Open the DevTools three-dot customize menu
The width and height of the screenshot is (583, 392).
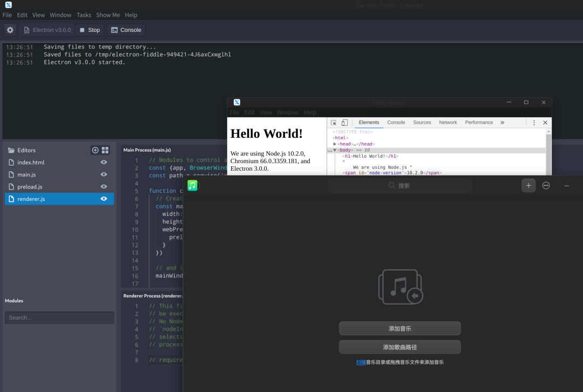coord(534,123)
